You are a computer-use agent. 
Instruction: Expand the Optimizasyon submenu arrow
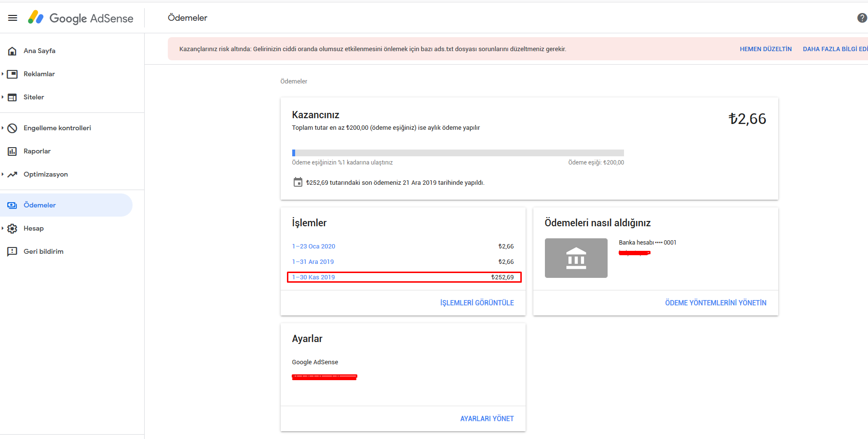3,174
